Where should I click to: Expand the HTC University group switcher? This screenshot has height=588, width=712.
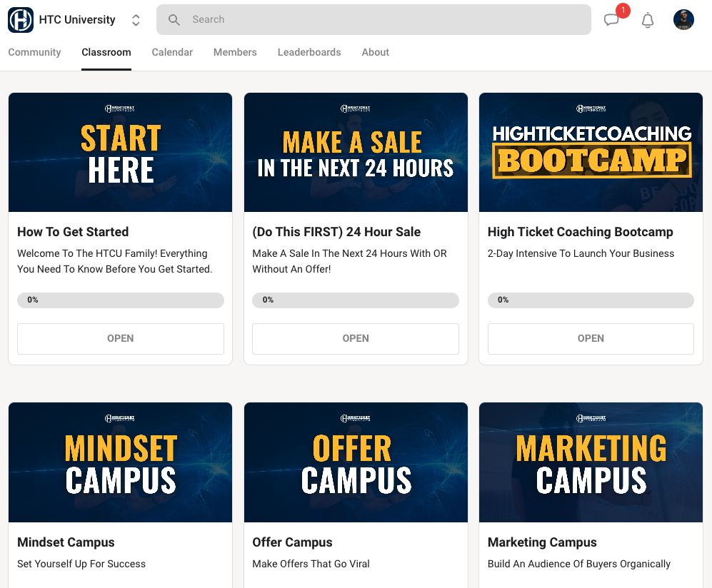(136, 20)
